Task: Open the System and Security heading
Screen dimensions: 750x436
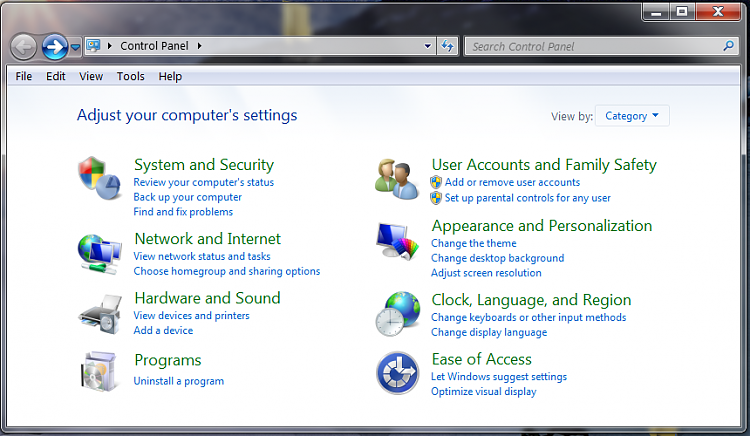Action: [204, 164]
